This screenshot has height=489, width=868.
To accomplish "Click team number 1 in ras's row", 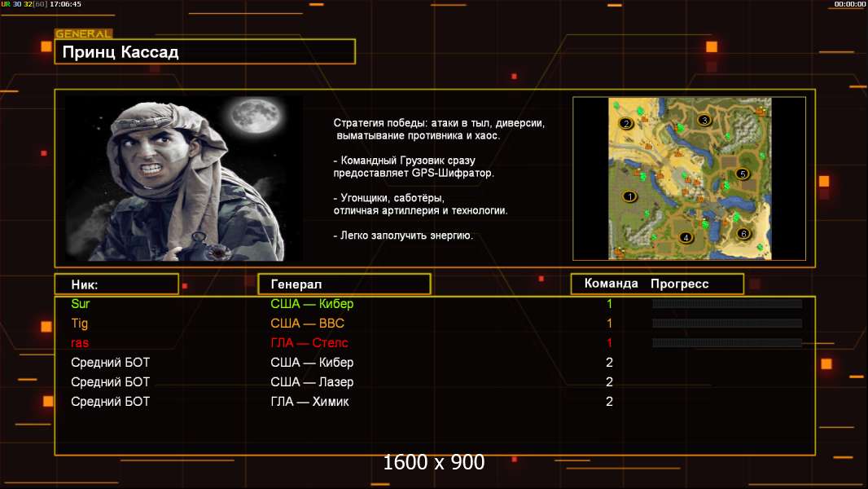I will [610, 343].
